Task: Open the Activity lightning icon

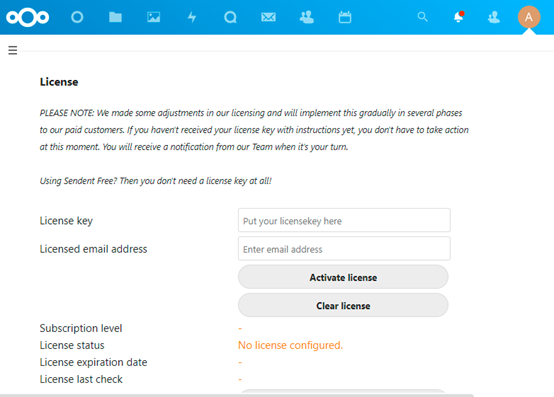Action: pyautogui.click(x=192, y=17)
